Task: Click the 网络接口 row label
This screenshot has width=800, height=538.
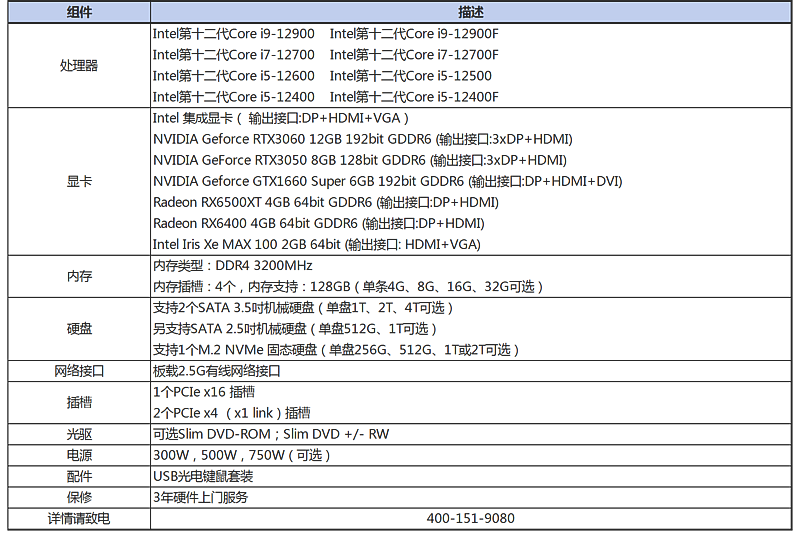Action: coord(79,371)
